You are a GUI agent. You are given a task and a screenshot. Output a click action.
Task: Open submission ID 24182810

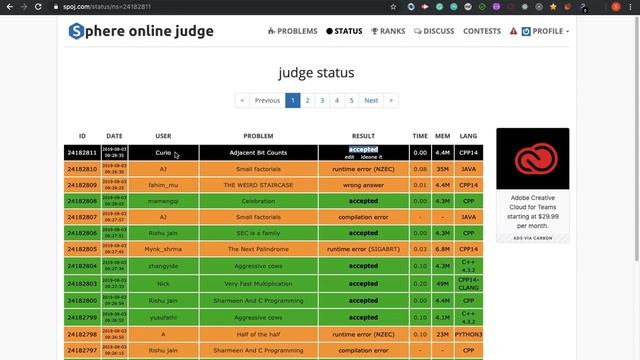click(82, 169)
